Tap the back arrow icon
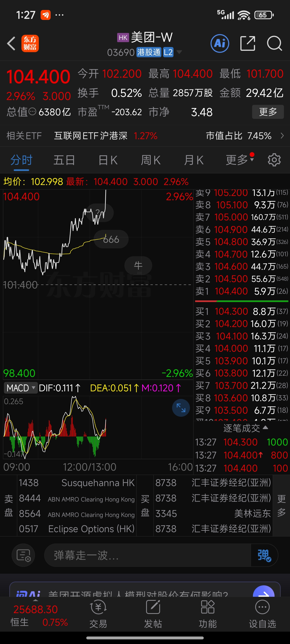The width and height of the screenshot is (290, 644). [x=11, y=43]
